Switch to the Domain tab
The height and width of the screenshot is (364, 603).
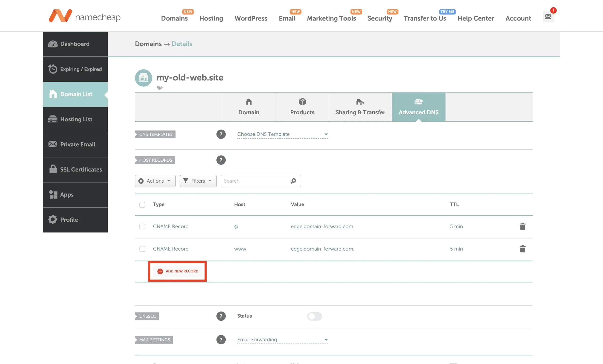point(249,107)
